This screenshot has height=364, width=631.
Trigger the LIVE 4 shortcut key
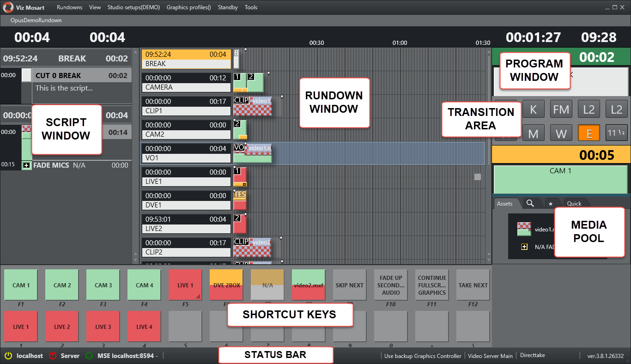[x=144, y=327]
